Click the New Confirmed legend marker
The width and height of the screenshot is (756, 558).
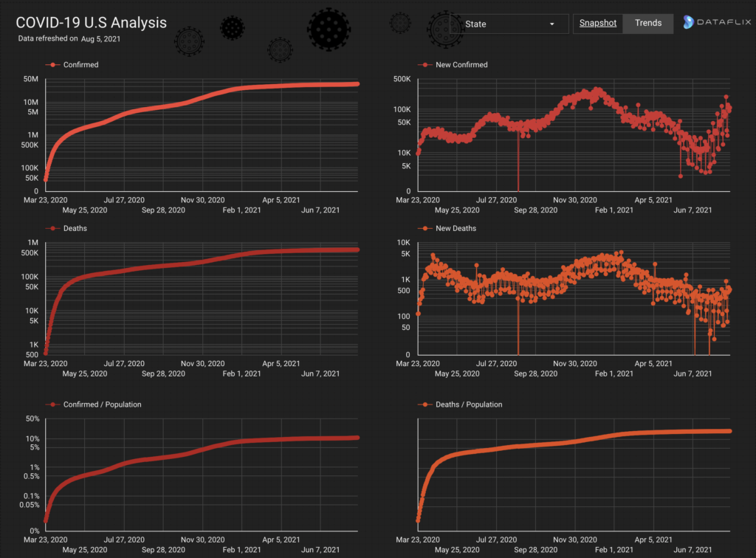425,65
